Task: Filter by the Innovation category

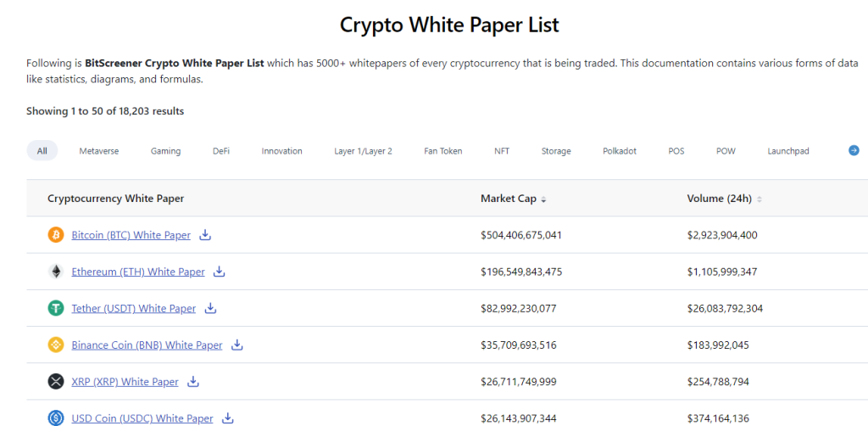Action: point(281,151)
